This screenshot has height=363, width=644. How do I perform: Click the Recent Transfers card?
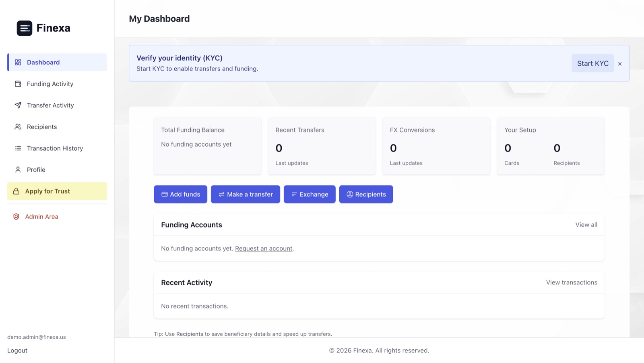(322, 146)
